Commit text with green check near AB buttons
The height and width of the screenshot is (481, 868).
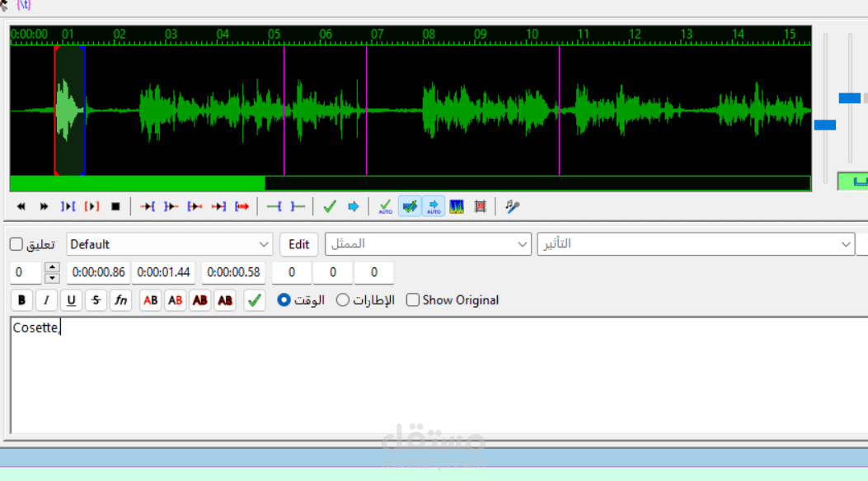pyautogui.click(x=255, y=300)
